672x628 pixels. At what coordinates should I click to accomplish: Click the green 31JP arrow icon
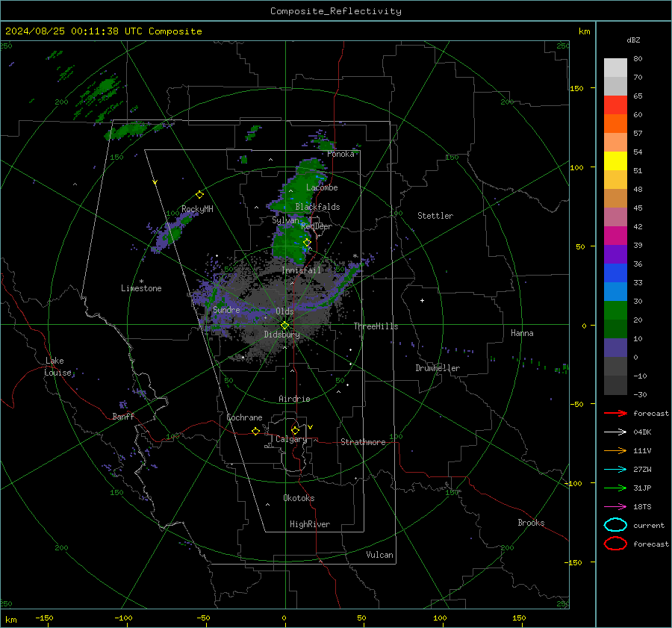[615, 488]
